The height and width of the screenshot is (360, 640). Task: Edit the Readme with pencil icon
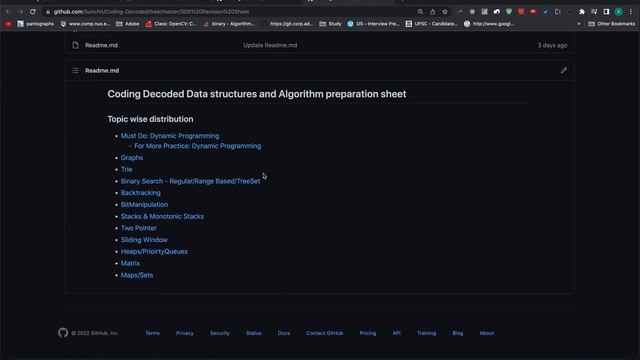pyautogui.click(x=564, y=71)
